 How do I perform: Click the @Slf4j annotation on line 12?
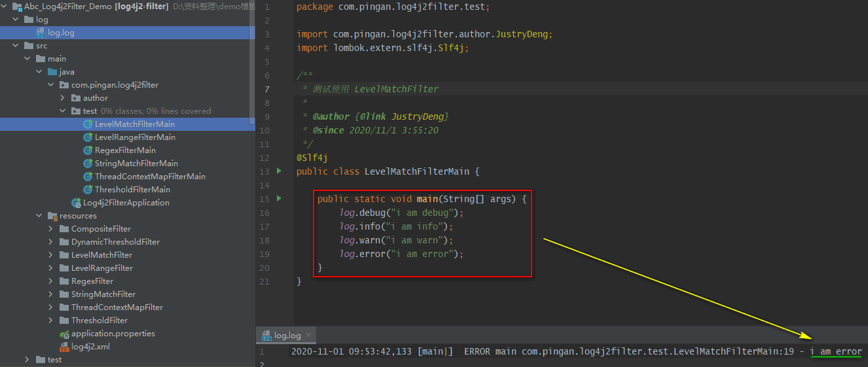coord(312,158)
